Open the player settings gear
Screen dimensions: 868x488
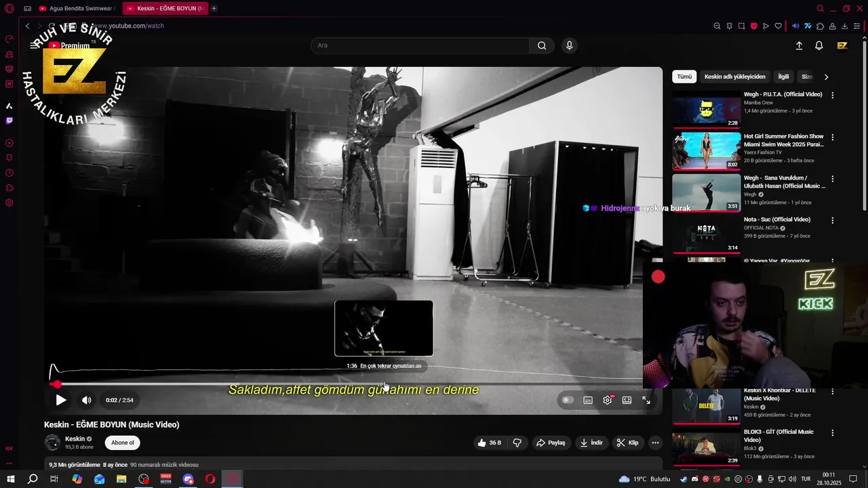pos(608,400)
